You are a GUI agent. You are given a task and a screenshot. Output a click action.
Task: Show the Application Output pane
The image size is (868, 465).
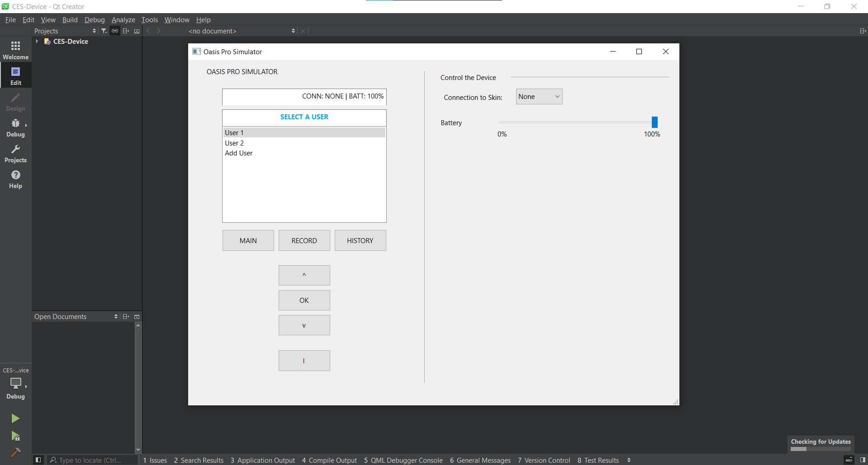click(x=263, y=460)
